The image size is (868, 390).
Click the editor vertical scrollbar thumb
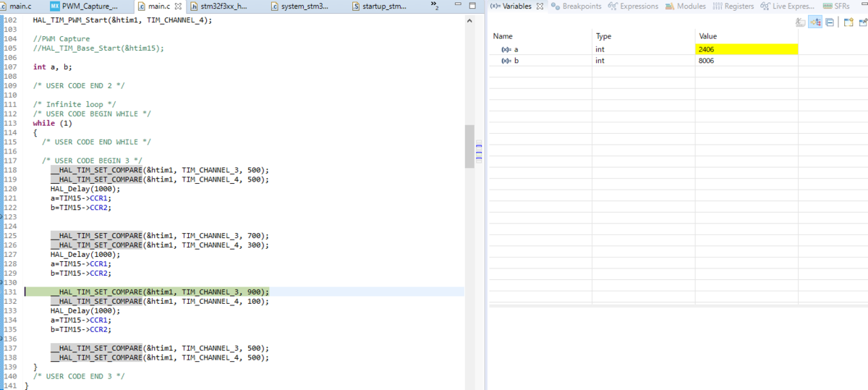point(469,145)
